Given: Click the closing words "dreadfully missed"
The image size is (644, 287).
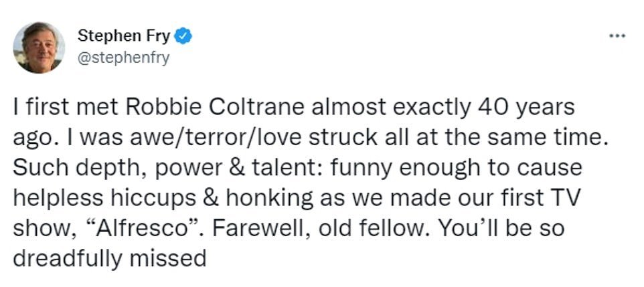Looking at the screenshot, I should pyautogui.click(x=110, y=259).
